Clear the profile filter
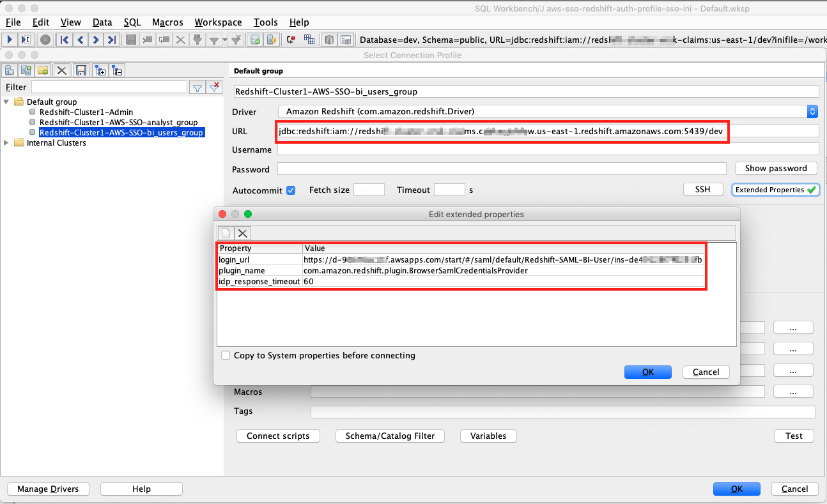This screenshot has height=504, width=827. pyautogui.click(x=215, y=88)
